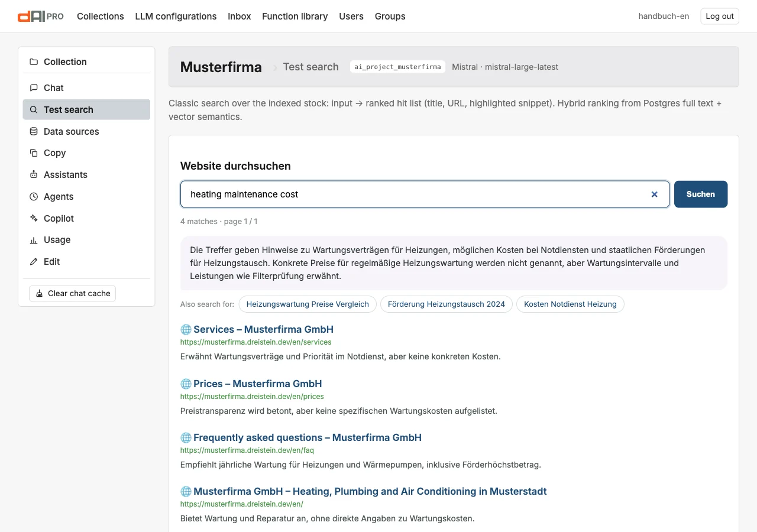Viewport: 757px width, 532px height.
Task: Select the Förderung Heizungstausch 2024 suggestion
Action: click(x=447, y=304)
